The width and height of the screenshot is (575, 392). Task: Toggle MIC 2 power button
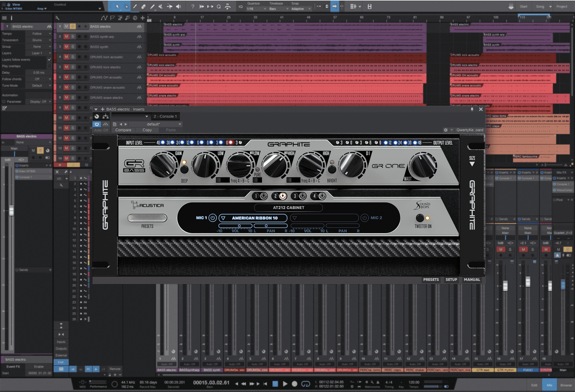pos(365,218)
